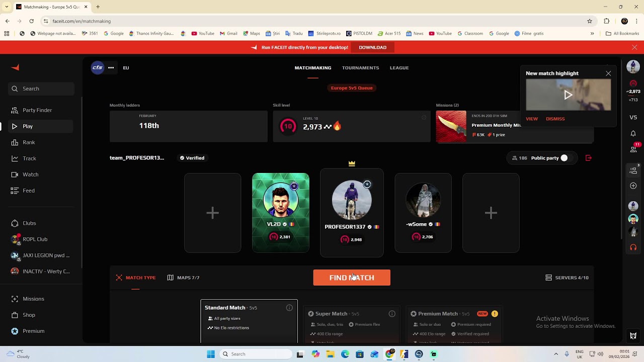This screenshot has height=362, width=644.
Task: Open the Chrome extensions puzzle icon
Action: 606,21
